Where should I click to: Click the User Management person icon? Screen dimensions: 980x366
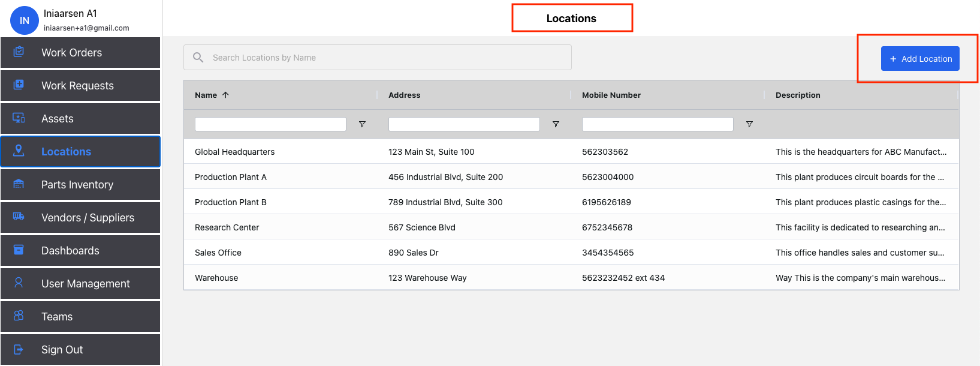(19, 283)
